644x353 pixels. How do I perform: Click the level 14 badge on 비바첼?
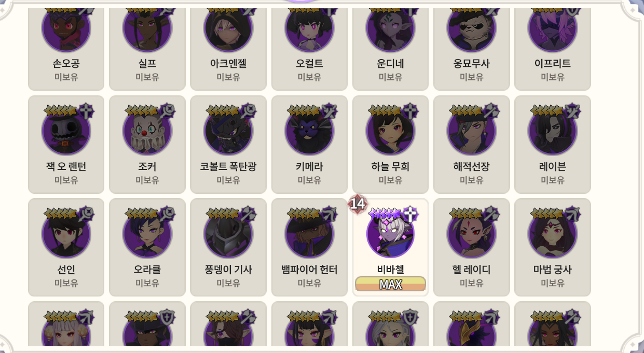click(357, 204)
